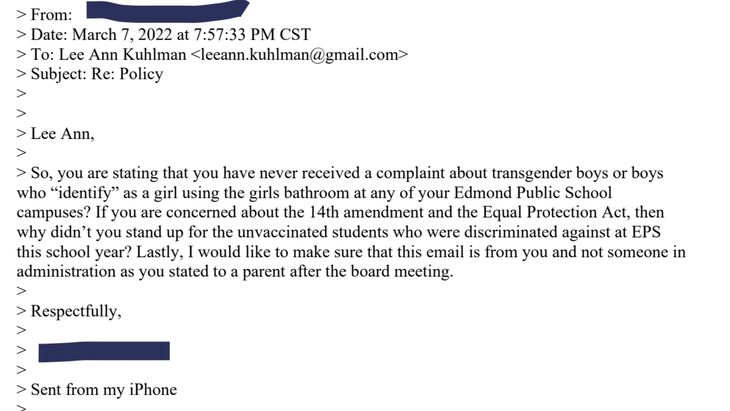
Task: Click the 'Sent from my iPhone' line
Action: coord(104,390)
